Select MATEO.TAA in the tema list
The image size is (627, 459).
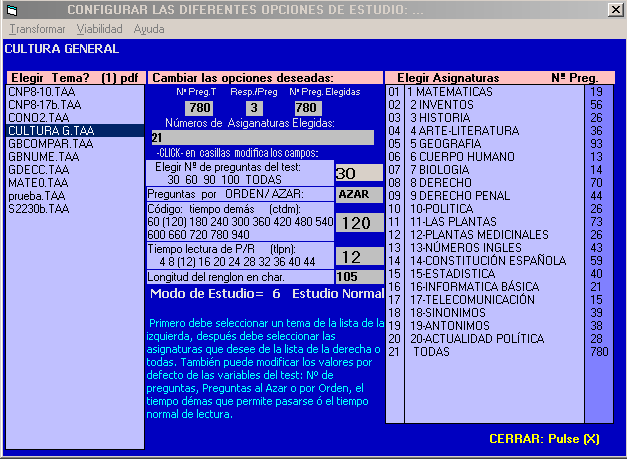coord(75,183)
